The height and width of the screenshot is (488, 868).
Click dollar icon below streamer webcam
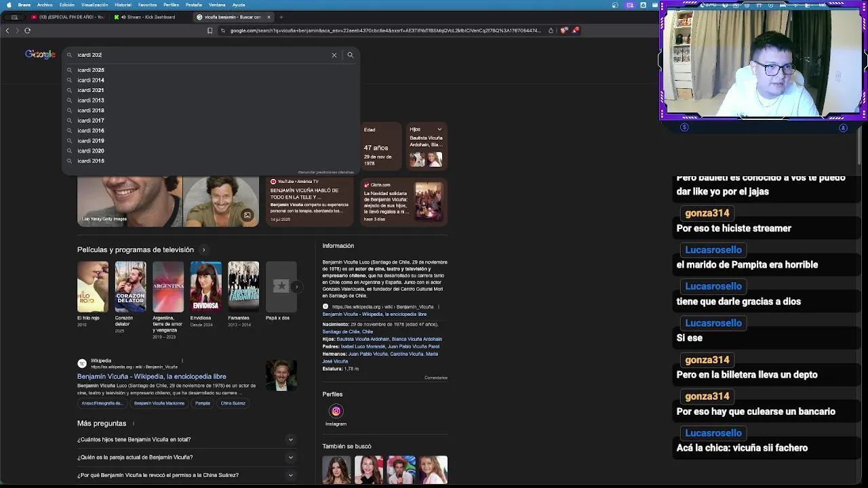pyautogui.click(x=684, y=127)
